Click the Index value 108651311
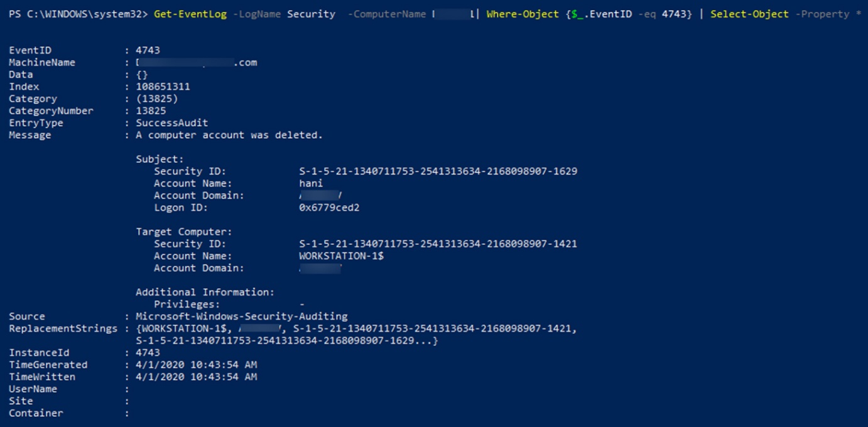 pyautogui.click(x=163, y=87)
